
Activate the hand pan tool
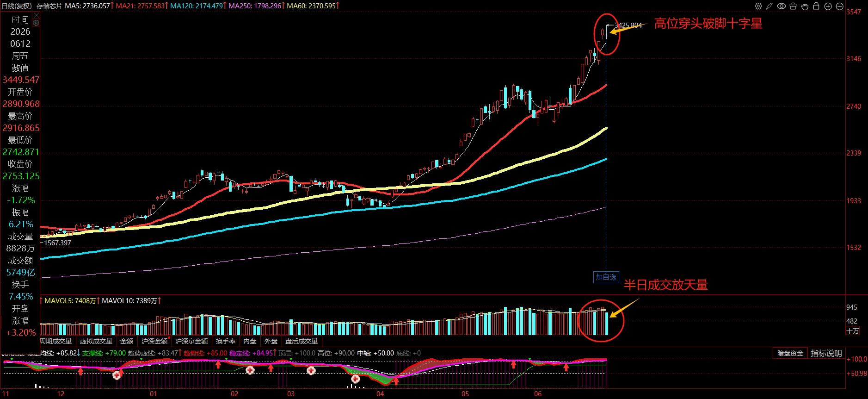click(x=805, y=6)
